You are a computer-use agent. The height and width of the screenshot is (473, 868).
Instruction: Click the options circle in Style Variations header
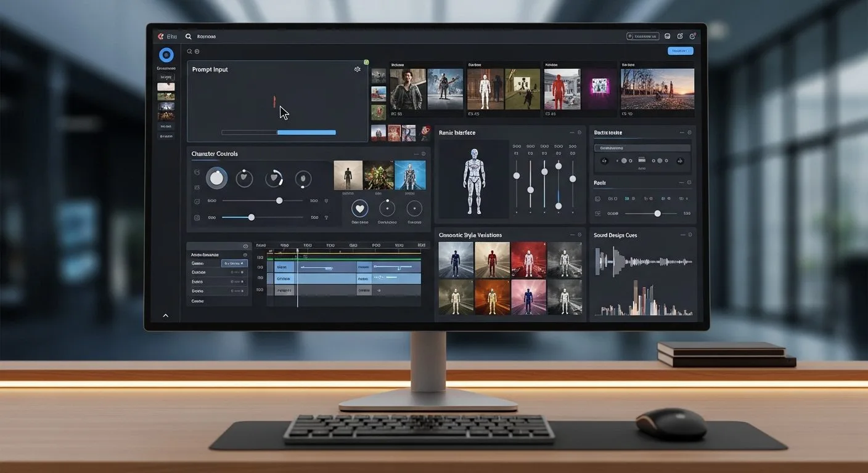coord(579,235)
